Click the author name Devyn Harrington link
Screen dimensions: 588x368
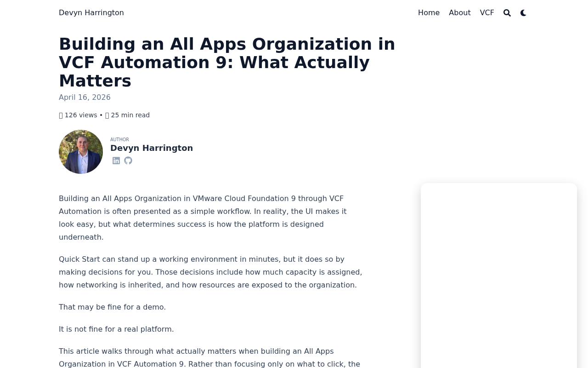click(152, 148)
